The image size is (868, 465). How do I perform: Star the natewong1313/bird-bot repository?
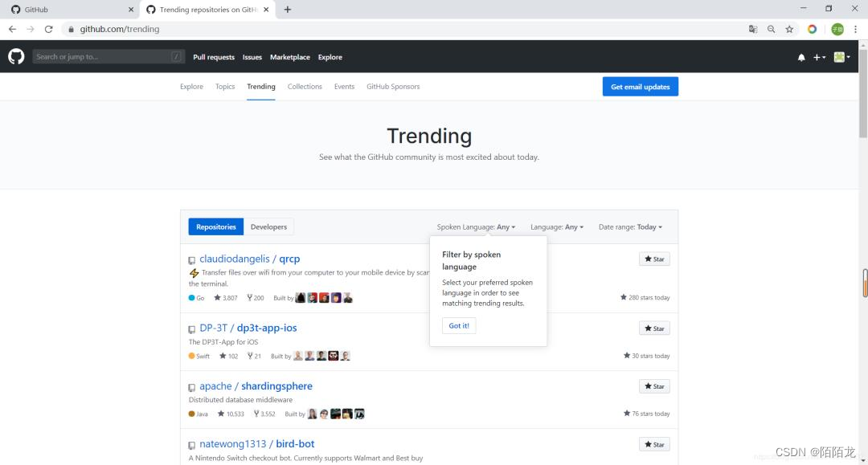(654, 445)
